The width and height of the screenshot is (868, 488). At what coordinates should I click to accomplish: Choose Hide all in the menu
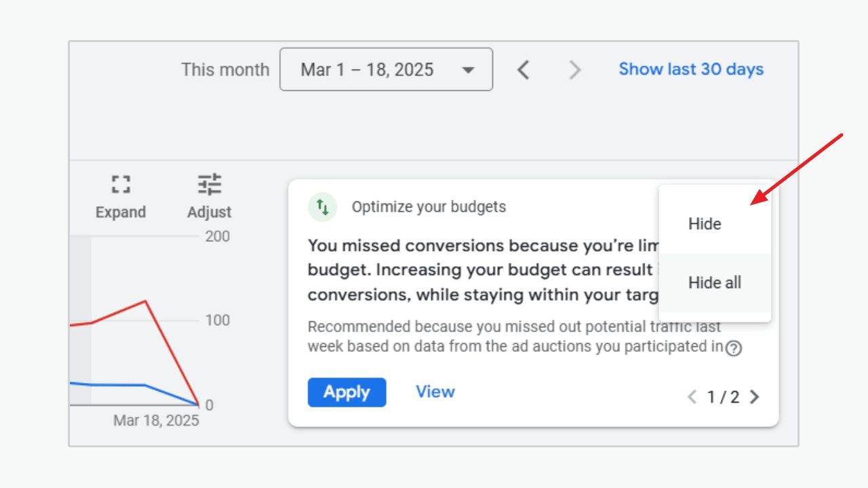coord(715,283)
